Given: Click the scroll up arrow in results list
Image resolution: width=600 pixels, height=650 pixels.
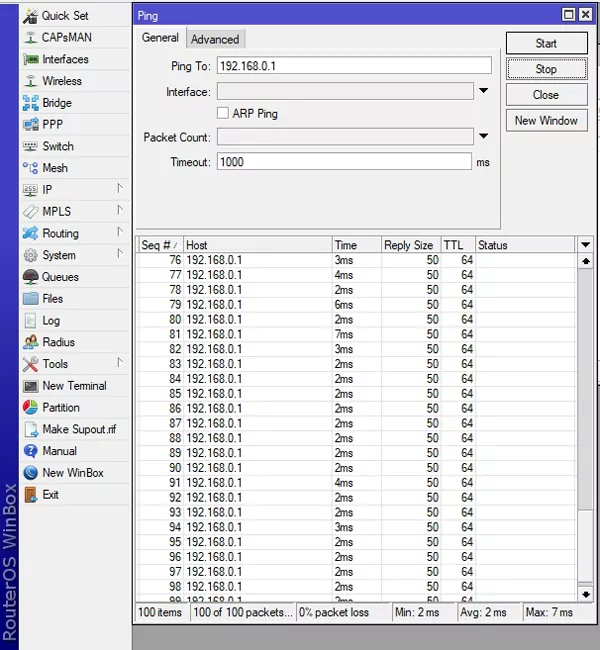Looking at the screenshot, I should click(585, 261).
